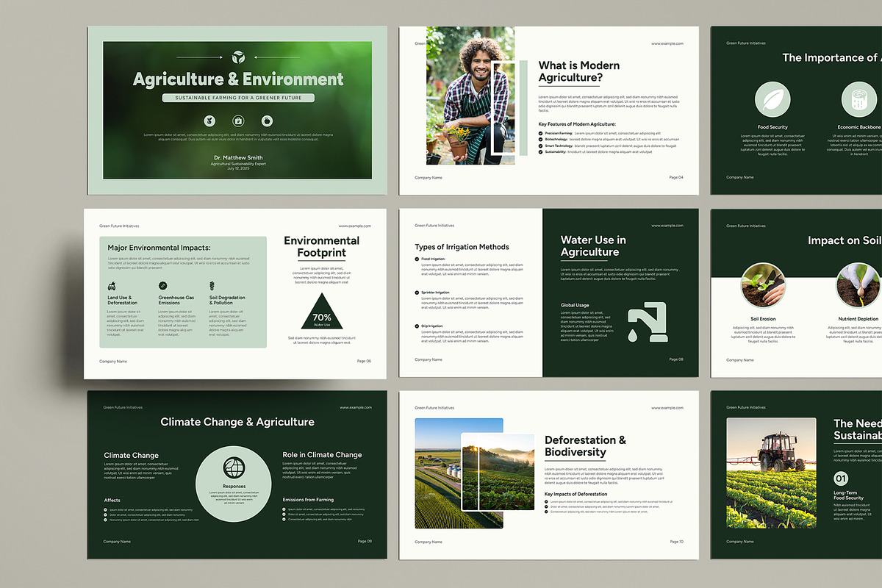This screenshot has width=882, height=588.
Task: Click the sprouting fruit circle icon on title slide
Action: coord(209,121)
